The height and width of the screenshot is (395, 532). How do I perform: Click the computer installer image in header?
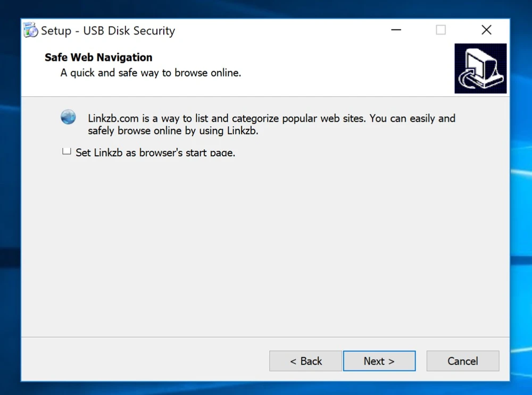coord(480,69)
